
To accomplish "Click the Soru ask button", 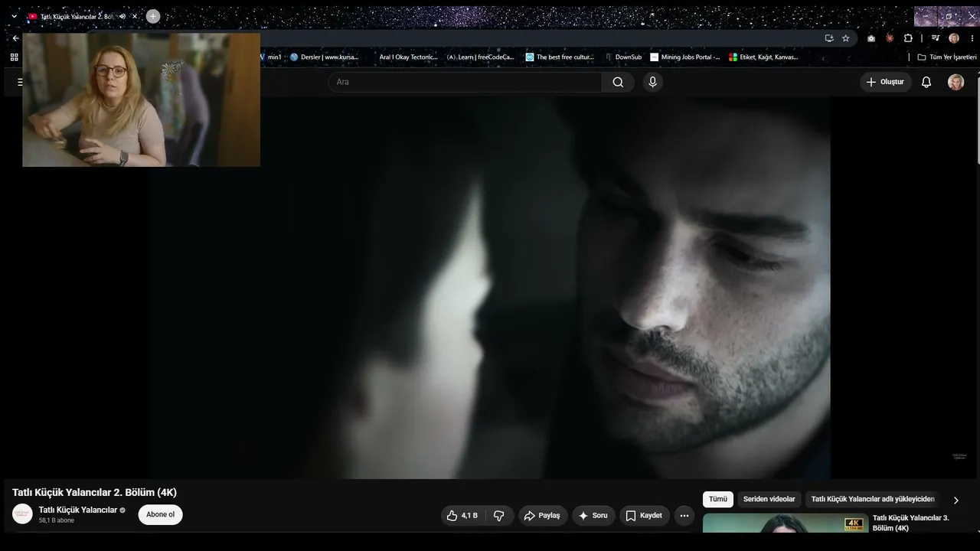I will pos(593,516).
